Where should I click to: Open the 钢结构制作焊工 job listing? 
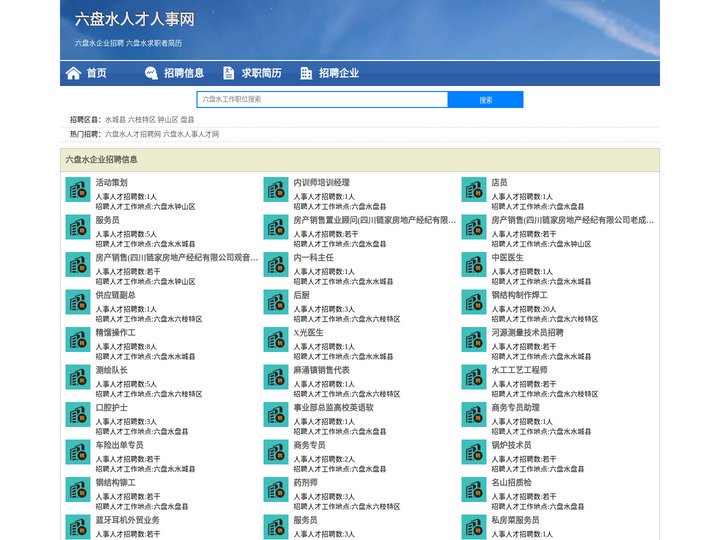(x=519, y=295)
